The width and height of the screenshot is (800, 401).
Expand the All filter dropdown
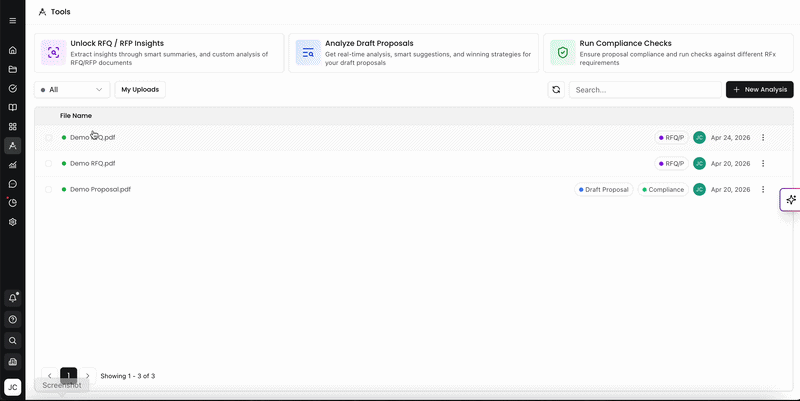(x=72, y=90)
